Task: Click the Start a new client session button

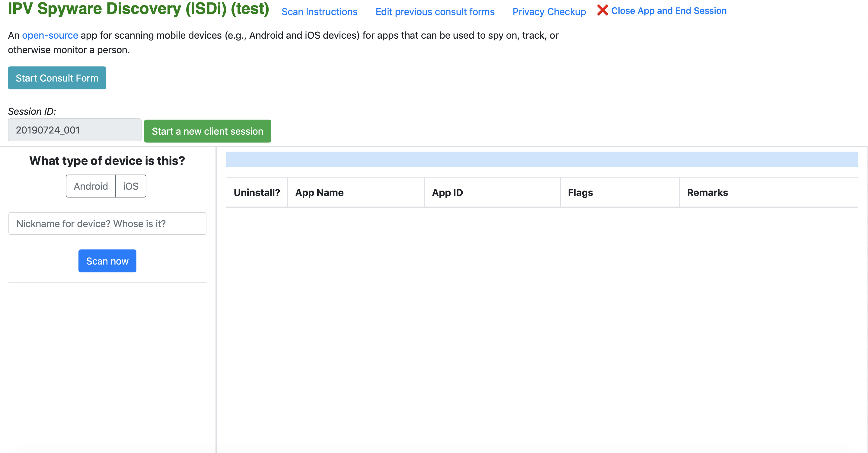Action: pyautogui.click(x=208, y=130)
